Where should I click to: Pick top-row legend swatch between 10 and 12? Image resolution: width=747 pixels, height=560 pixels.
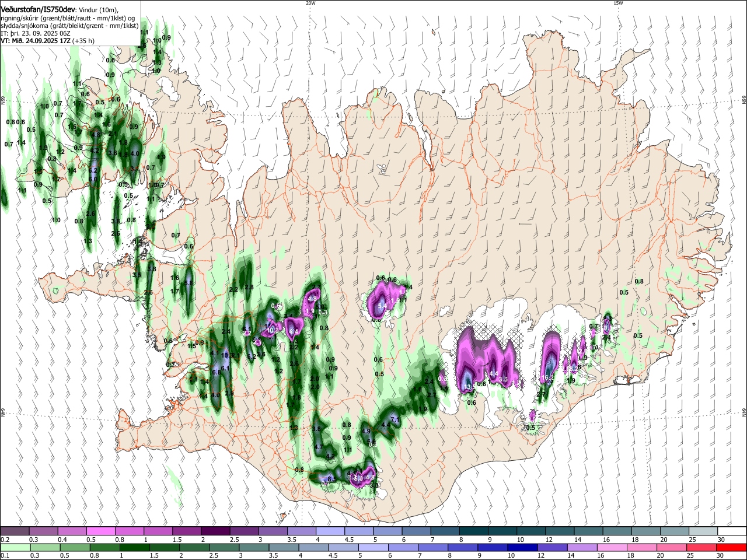click(531, 531)
